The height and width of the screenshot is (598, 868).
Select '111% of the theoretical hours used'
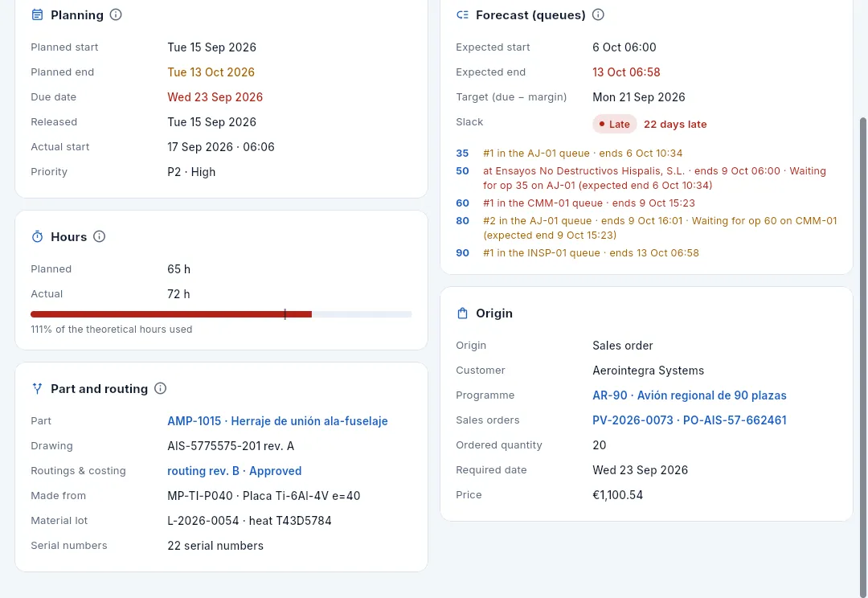(x=111, y=330)
